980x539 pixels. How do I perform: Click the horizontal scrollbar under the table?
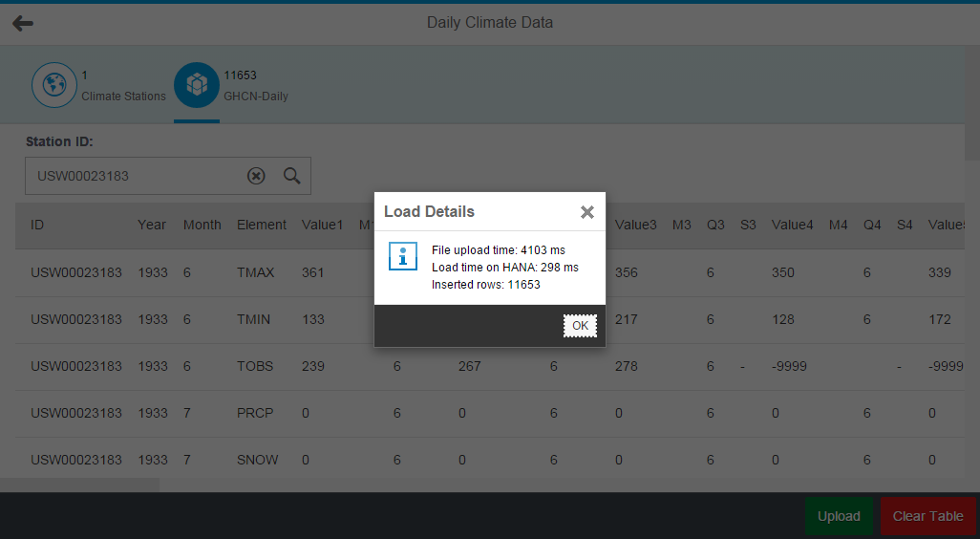pos(79,485)
